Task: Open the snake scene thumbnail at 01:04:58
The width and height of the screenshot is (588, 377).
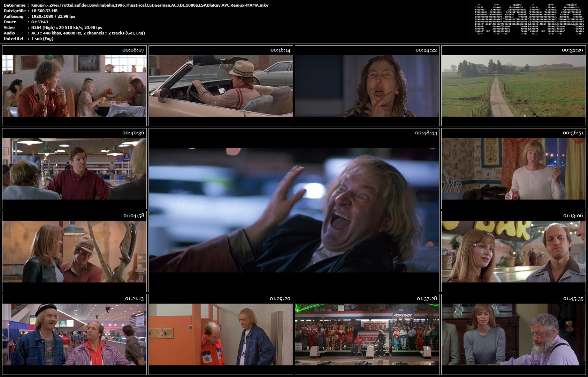Action: pos(74,251)
